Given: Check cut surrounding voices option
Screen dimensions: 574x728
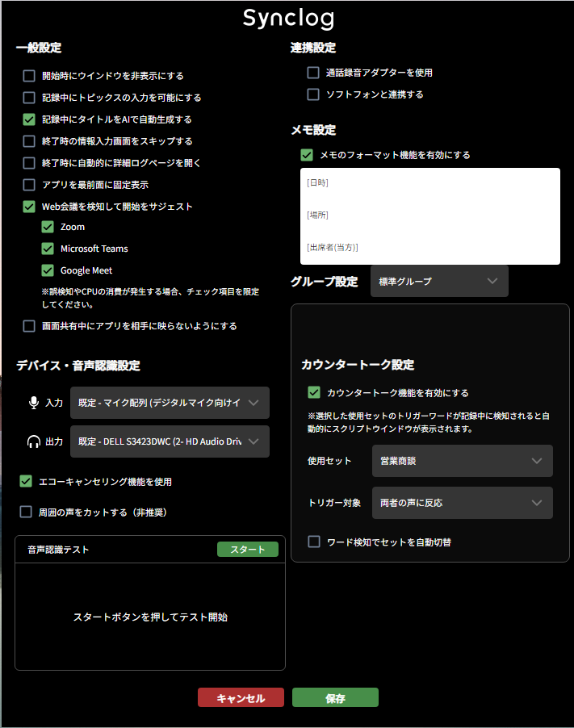Looking at the screenshot, I should pos(26,513).
